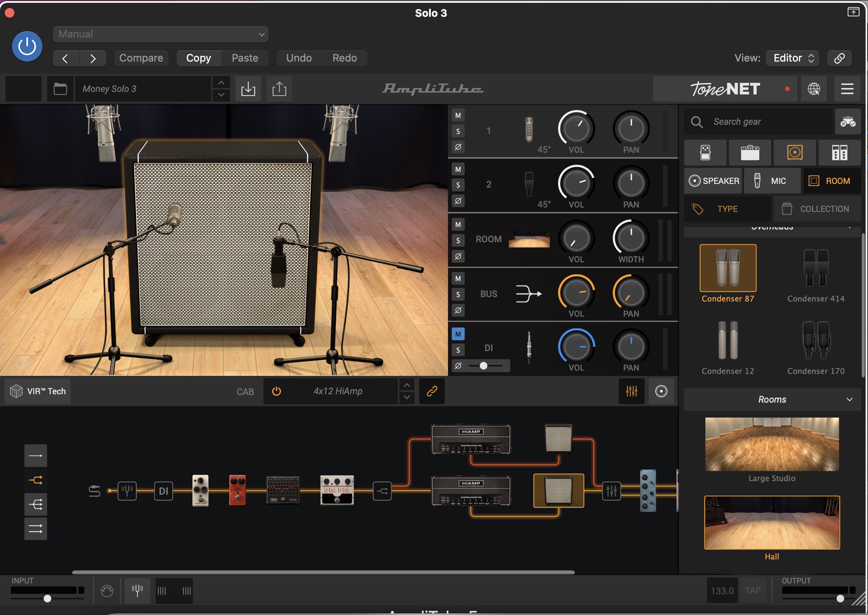868x615 pixels.
Task: Adjust mic 1 VOL knob
Action: 576,128
